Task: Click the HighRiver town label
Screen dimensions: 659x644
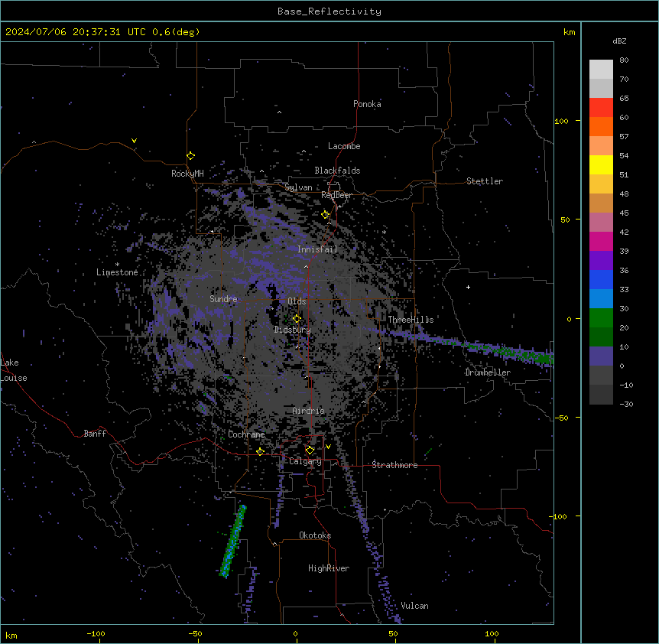Action: (x=329, y=568)
